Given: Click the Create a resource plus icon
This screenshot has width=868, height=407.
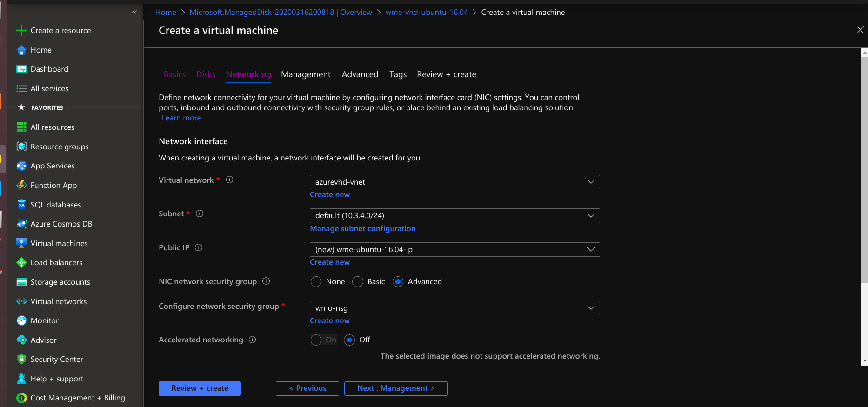Looking at the screenshot, I should pyautogui.click(x=21, y=31).
